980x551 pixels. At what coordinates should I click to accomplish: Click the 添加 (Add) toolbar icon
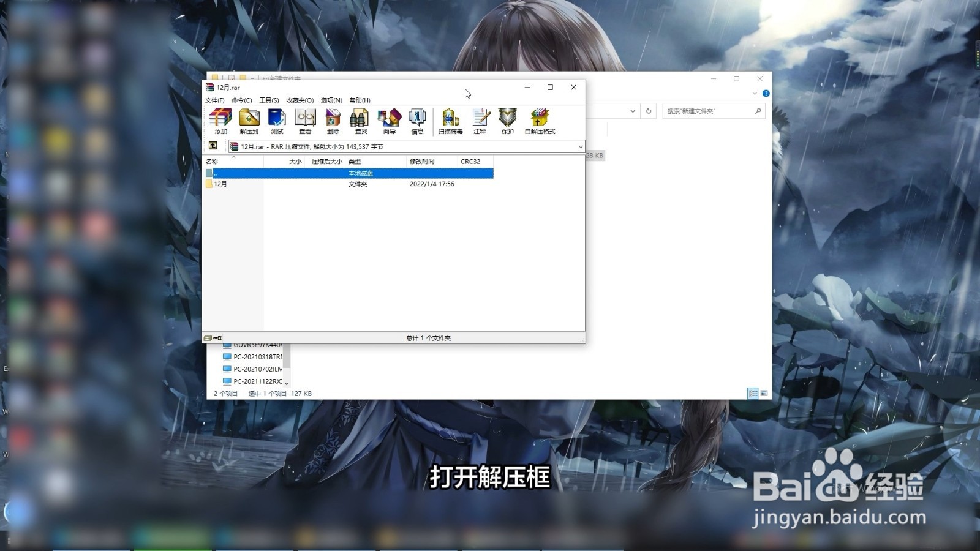221,121
